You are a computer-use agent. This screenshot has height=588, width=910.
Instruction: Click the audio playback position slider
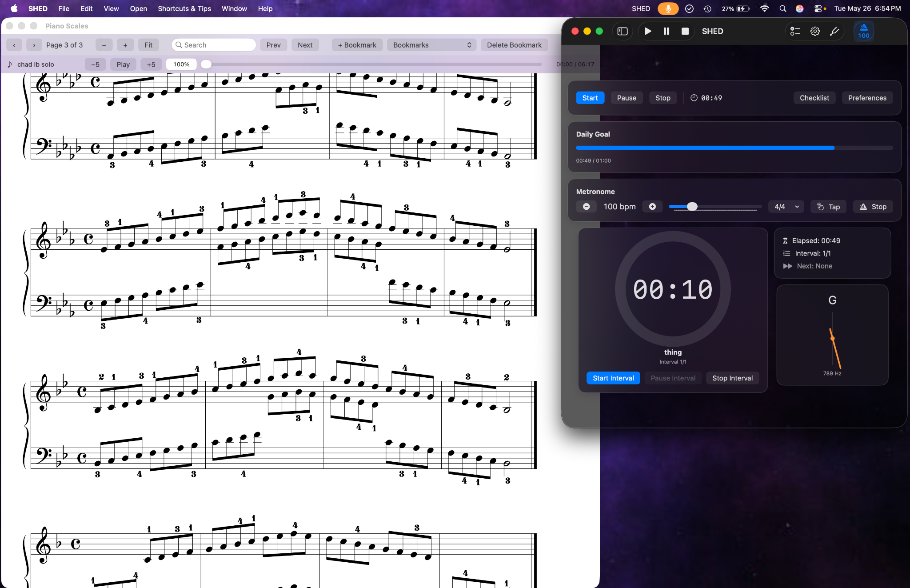click(x=371, y=64)
